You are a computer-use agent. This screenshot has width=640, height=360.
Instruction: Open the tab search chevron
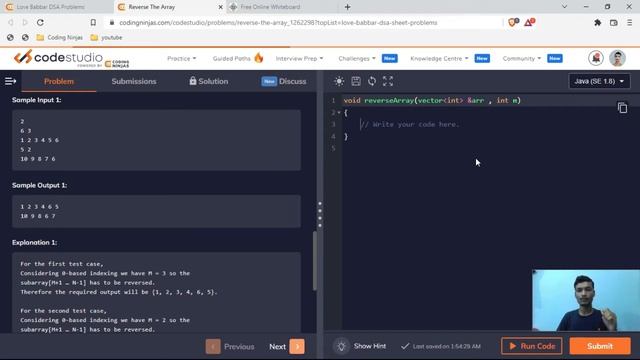[x=564, y=7]
